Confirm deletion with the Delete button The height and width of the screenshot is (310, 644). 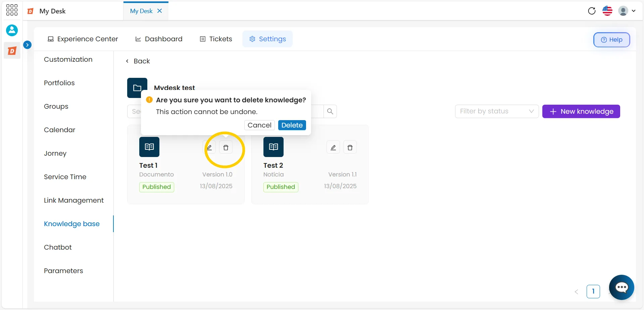[292, 125]
